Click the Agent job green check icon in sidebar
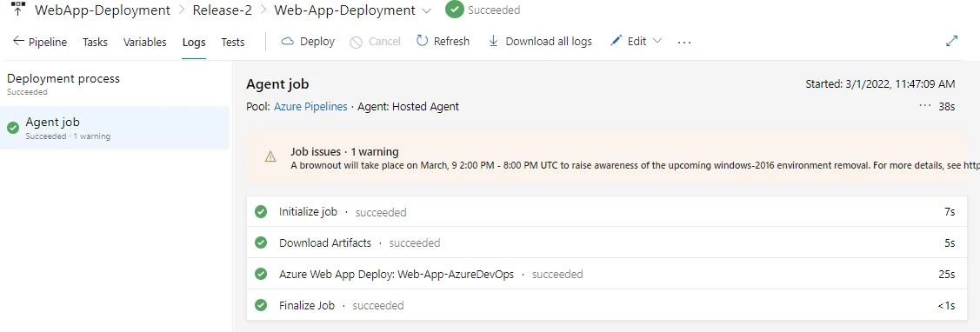980x332 pixels. [x=12, y=128]
